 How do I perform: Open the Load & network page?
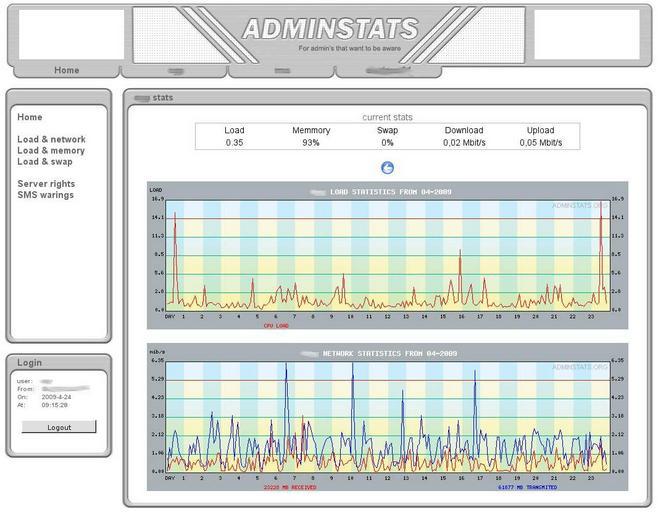tap(51, 139)
